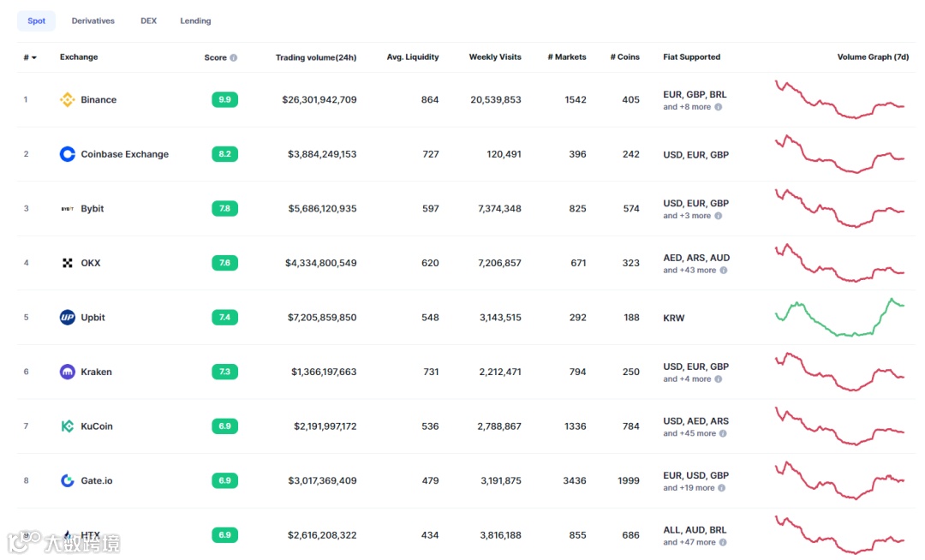The width and height of the screenshot is (925, 560).
Task: Switch to the Derivatives tab
Action: tap(92, 21)
